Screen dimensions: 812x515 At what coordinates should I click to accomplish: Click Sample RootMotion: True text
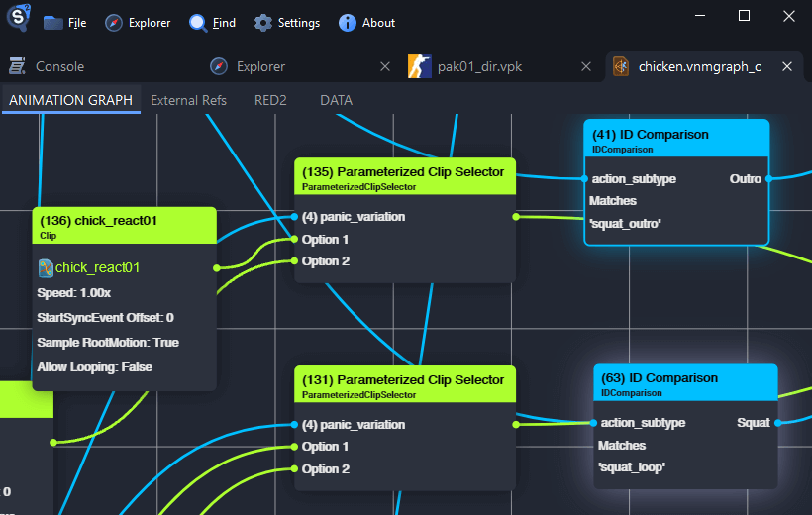tap(108, 343)
